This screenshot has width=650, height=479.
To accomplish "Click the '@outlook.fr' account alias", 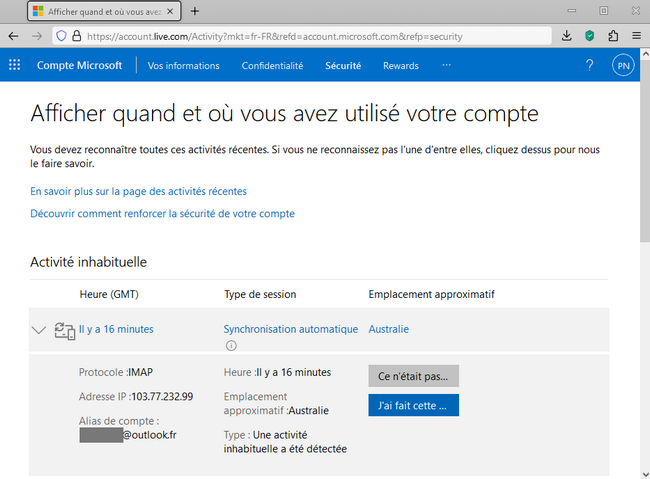I will [150, 435].
